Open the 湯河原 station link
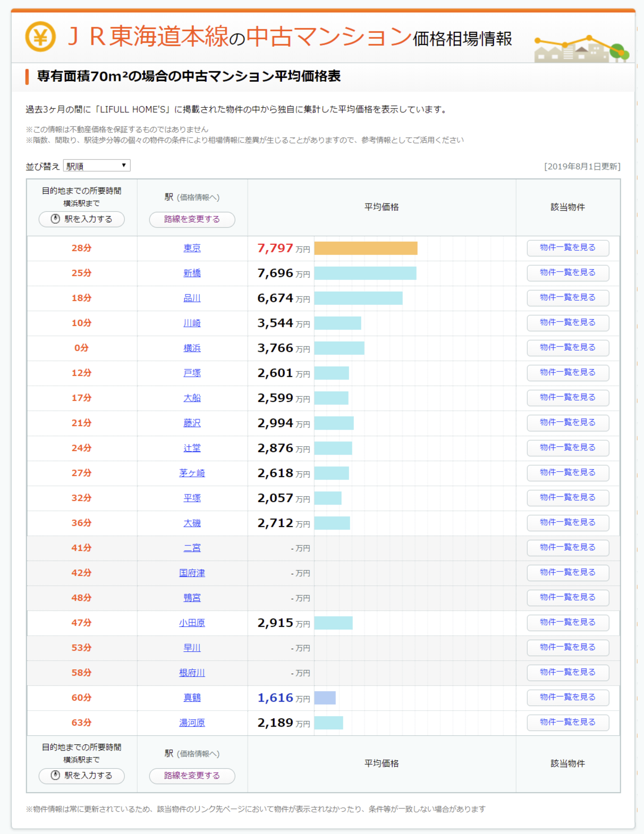 coord(192,722)
